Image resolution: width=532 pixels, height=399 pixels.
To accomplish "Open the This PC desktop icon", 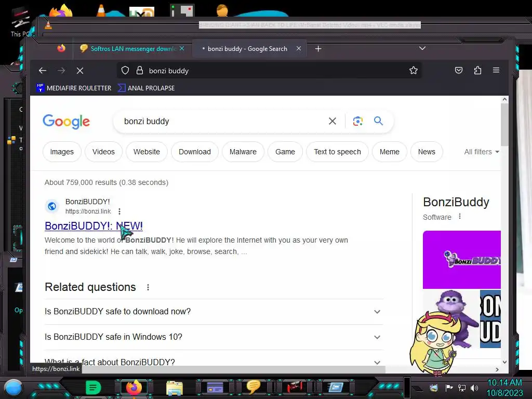I will 20,23.
